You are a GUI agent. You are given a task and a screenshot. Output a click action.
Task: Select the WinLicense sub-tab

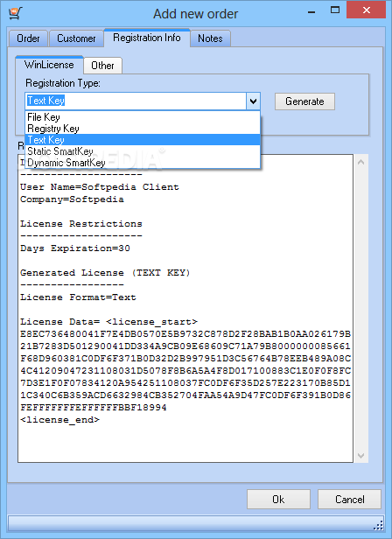tap(49, 65)
